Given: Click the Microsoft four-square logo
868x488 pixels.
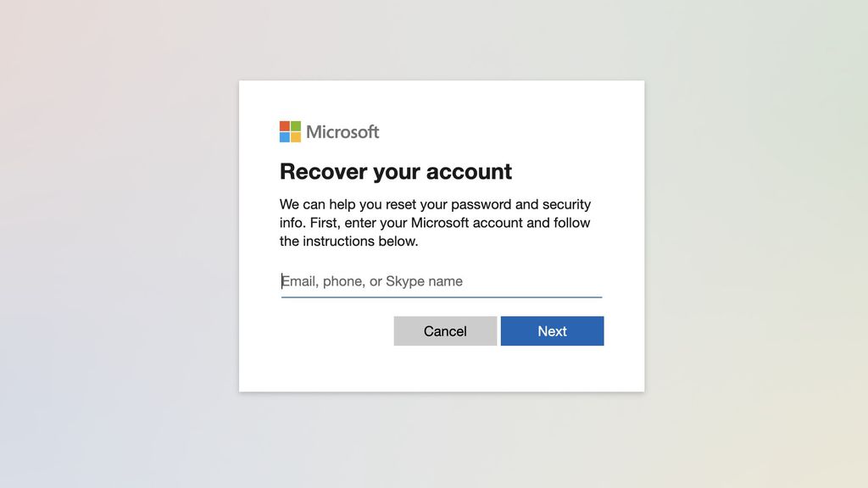Looking at the screenshot, I should [290, 131].
